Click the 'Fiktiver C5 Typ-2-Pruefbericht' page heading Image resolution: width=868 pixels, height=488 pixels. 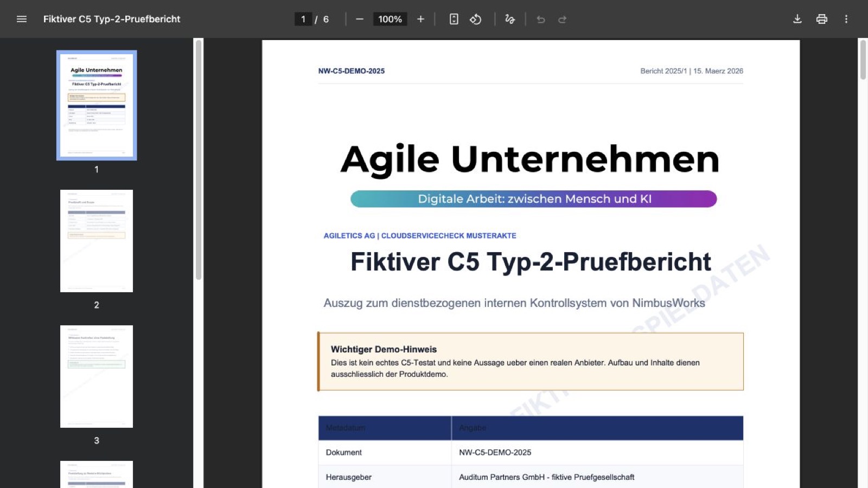point(531,262)
